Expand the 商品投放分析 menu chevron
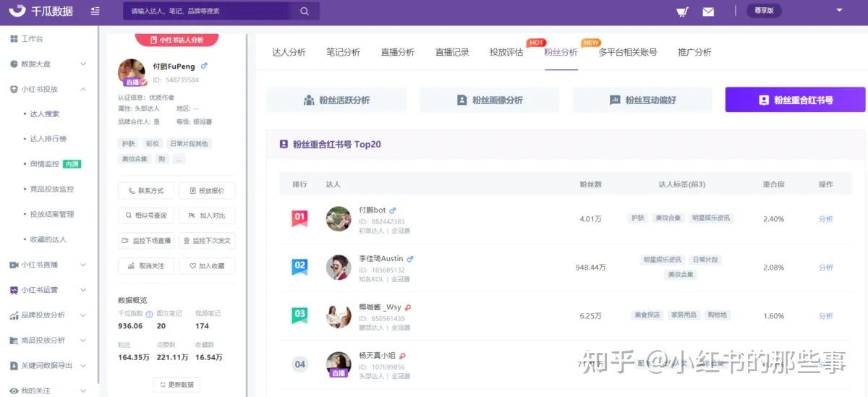 click(x=83, y=340)
